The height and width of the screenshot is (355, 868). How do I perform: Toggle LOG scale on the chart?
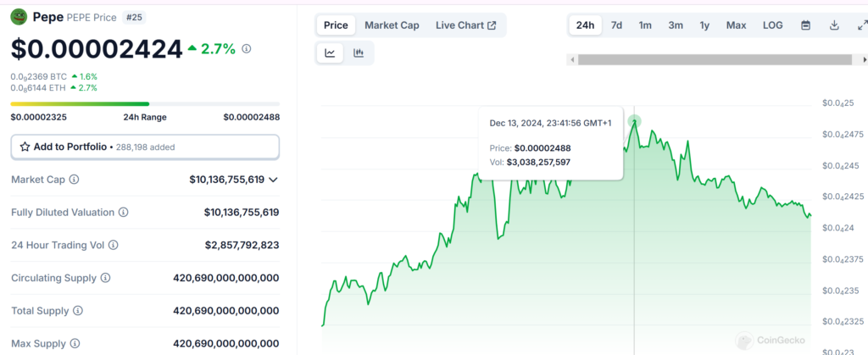coord(772,25)
